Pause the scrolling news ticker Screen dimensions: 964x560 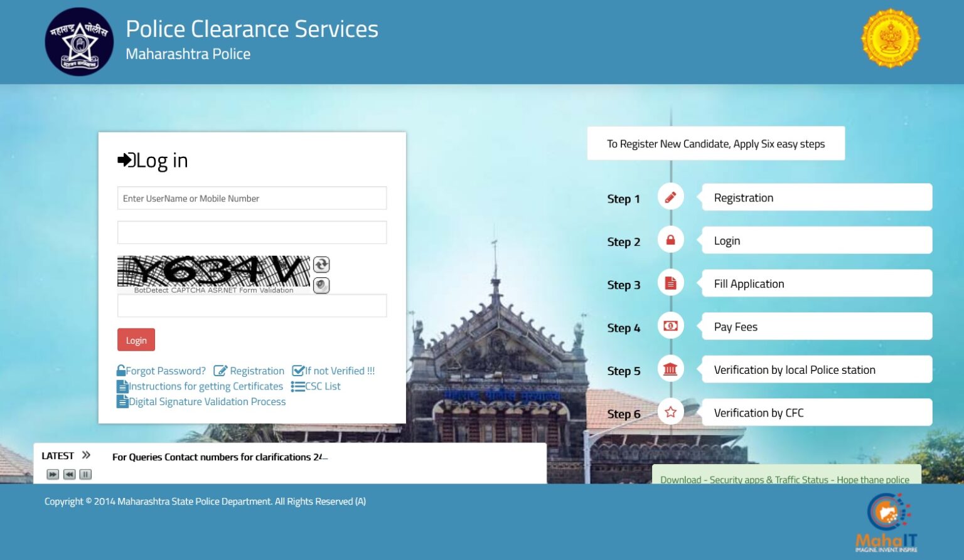[85, 475]
